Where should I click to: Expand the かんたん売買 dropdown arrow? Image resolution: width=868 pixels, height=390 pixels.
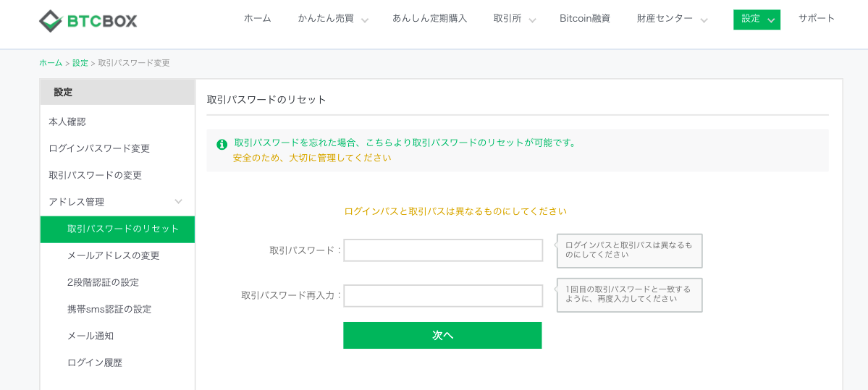coord(365,20)
